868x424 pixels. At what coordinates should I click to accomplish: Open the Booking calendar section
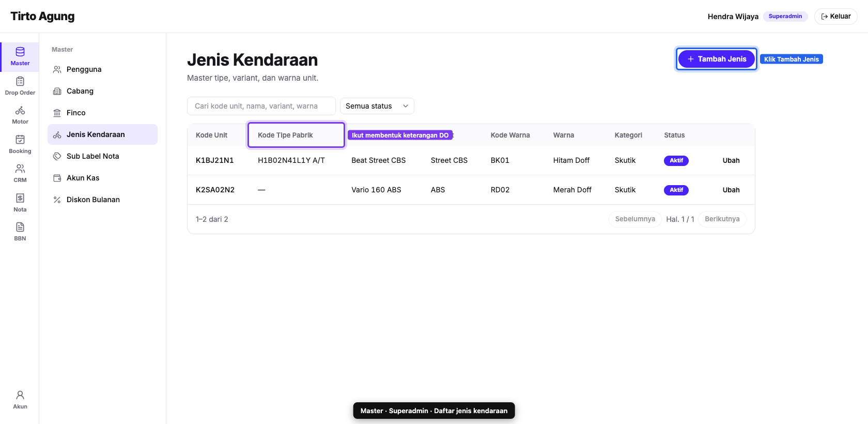pyautogui.click(x=20, y=144)
